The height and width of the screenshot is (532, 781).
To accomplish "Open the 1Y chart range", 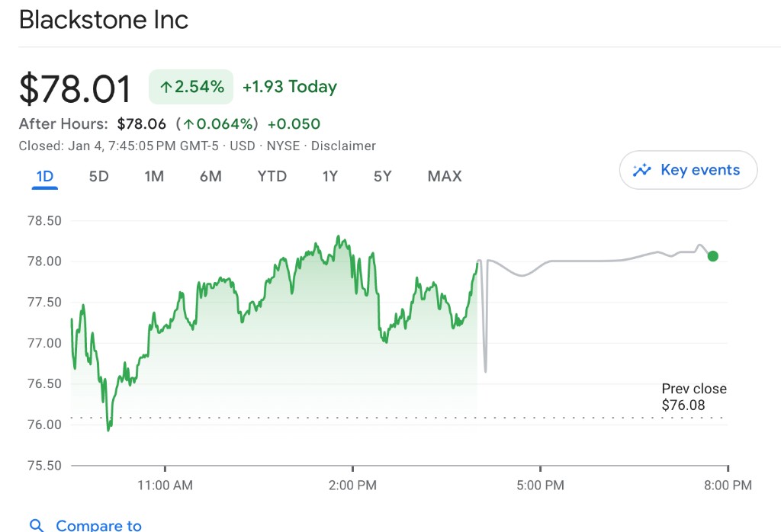I will 329,177.
